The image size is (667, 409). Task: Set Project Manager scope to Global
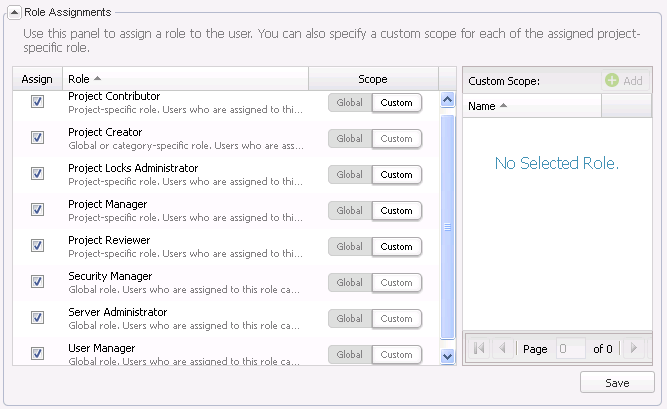350,211
